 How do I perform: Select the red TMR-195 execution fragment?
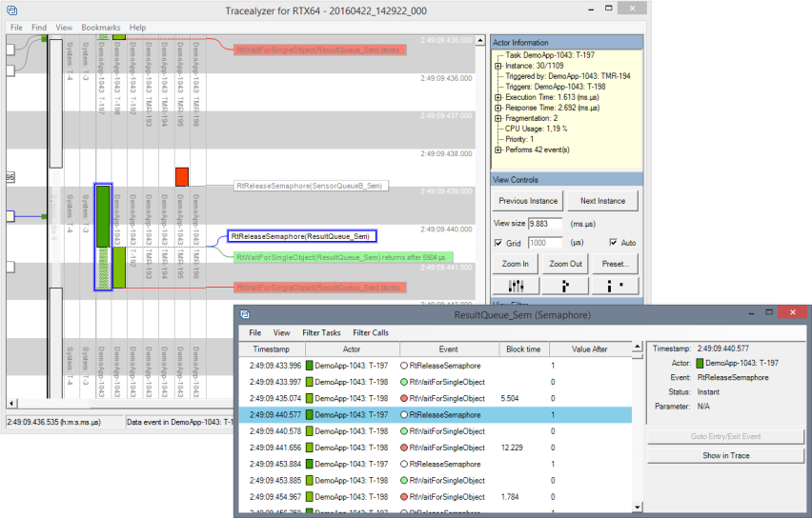[x=182, y=176]
